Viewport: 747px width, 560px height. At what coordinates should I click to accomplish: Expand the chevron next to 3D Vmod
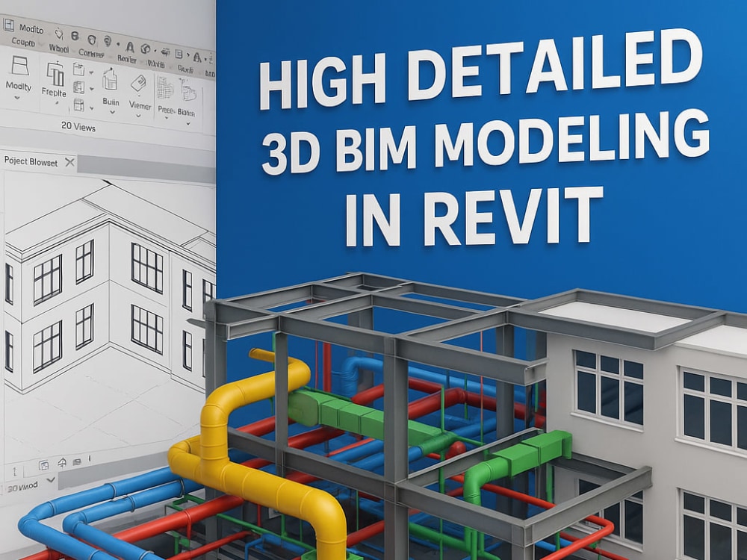51,480
